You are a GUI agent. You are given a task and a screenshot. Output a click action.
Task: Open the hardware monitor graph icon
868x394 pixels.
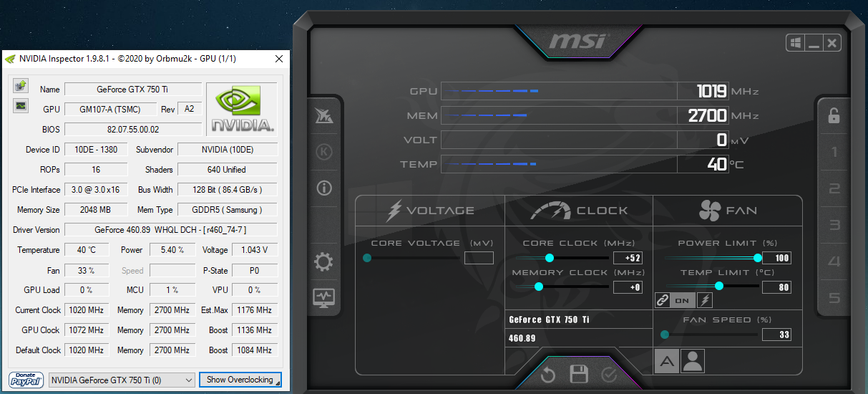324,298
